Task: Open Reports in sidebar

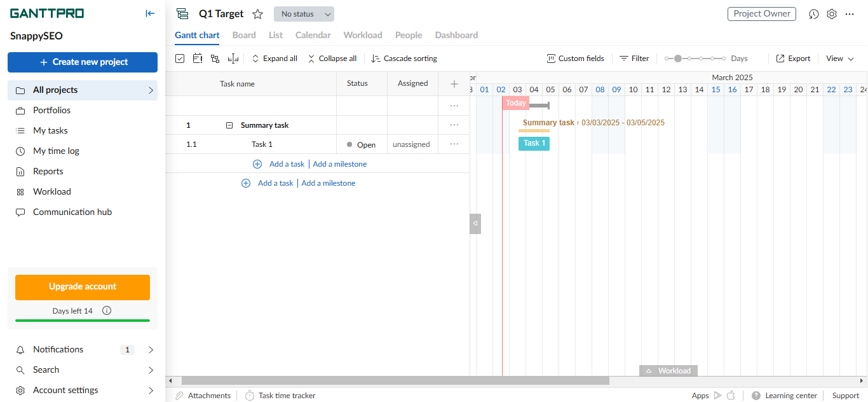Action: pyautogui.click(x=48, y=172)
